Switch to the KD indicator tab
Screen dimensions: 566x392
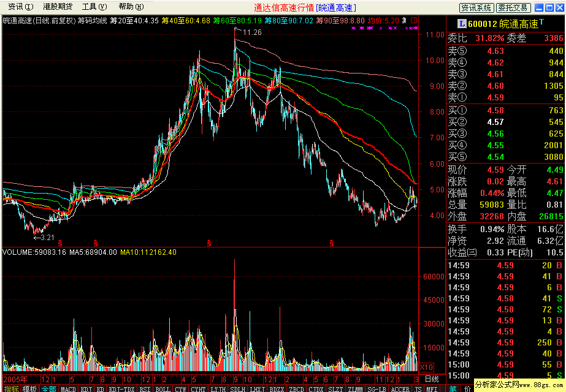(101, 389)
